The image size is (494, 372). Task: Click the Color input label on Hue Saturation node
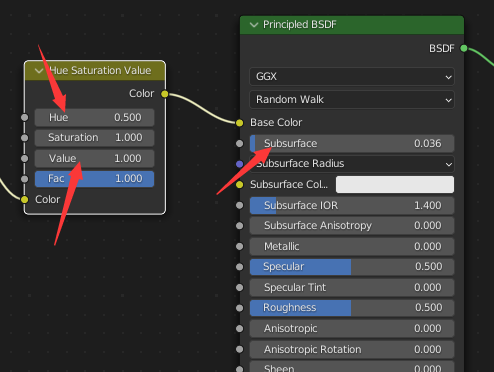coord(48,199)
